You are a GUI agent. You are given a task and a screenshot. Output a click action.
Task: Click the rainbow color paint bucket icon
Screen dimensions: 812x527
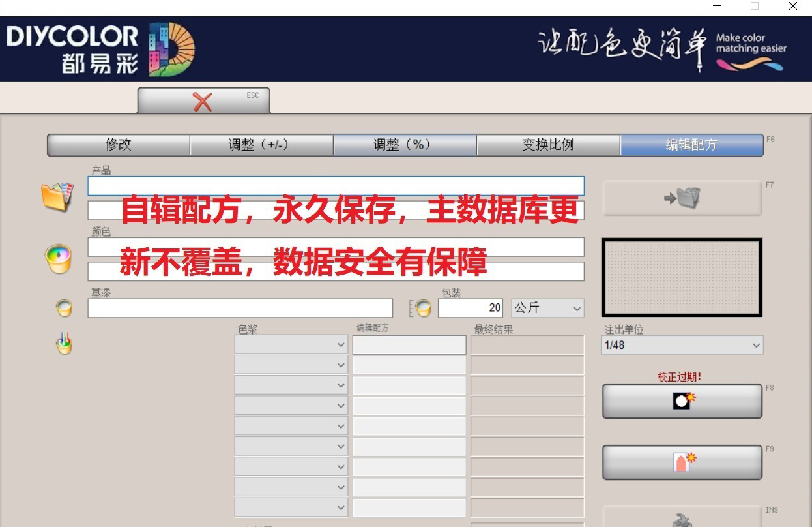click(x=57, y=259)
